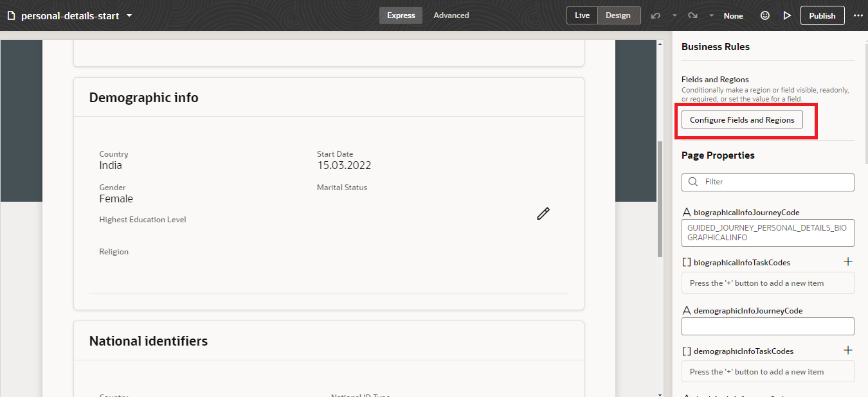Select the Express tab

[x=401, y=15]
